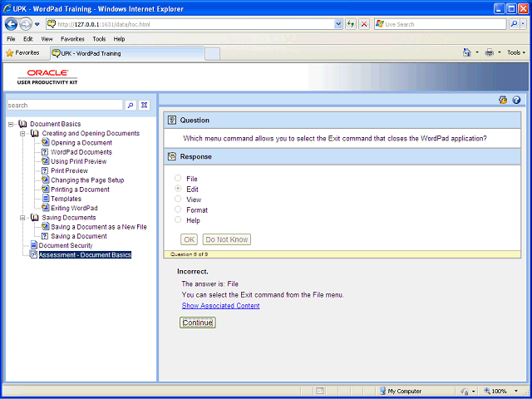Click the Continue button
The image size is (532, 399).
(x=198, y=323)
